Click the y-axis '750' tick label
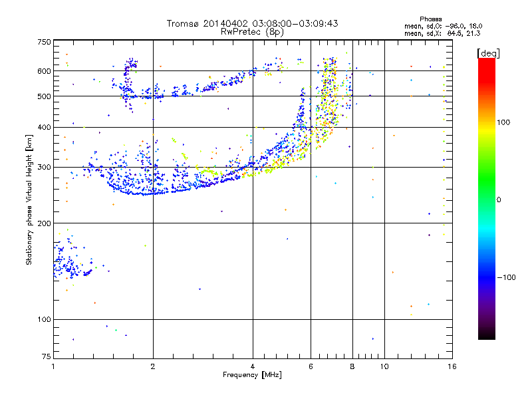The width and height of the screenshot is (532, 399). (44, 42)
